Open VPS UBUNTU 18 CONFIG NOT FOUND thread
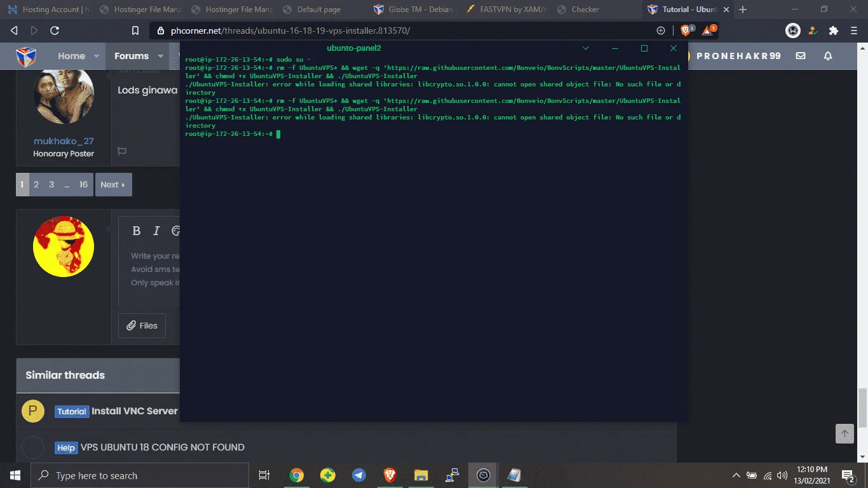This screenshot has height=488, width=868. (x=163, y=447)
